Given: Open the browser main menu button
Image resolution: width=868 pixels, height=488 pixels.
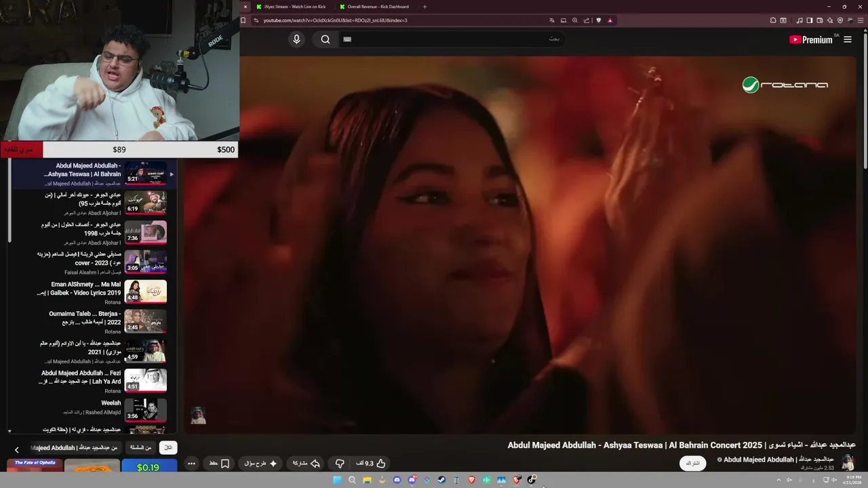Looking at the screenshot, I should pyautogui.click(x=861, y=20).
